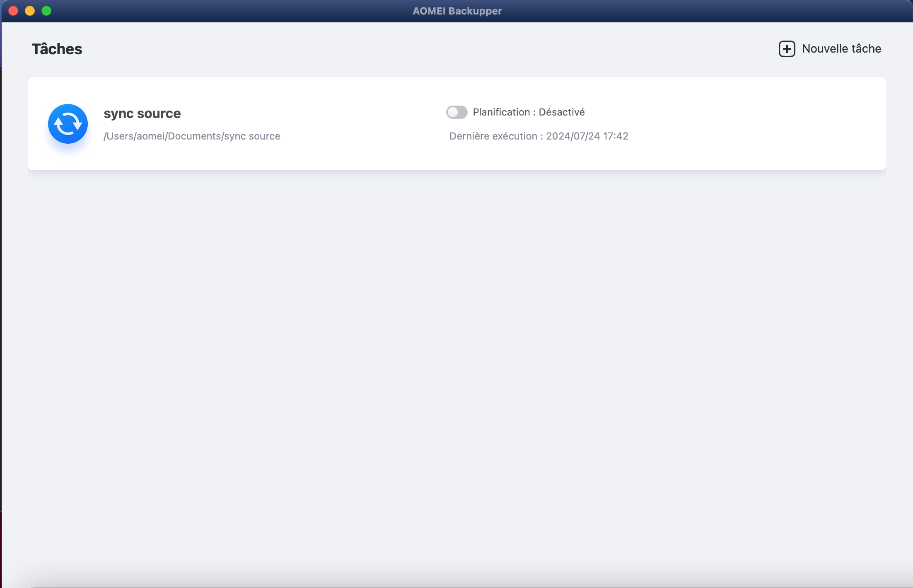The width and height of the screenshot is (913, 588).
Task: Click the Dernière exécution timestamp text
Action: click(x=539, y=136)
